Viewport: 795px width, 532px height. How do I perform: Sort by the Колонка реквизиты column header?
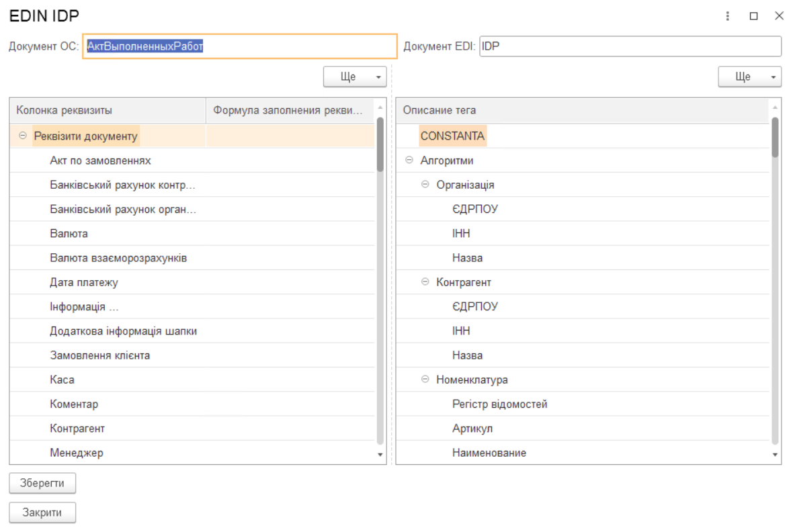pos(108,111)
